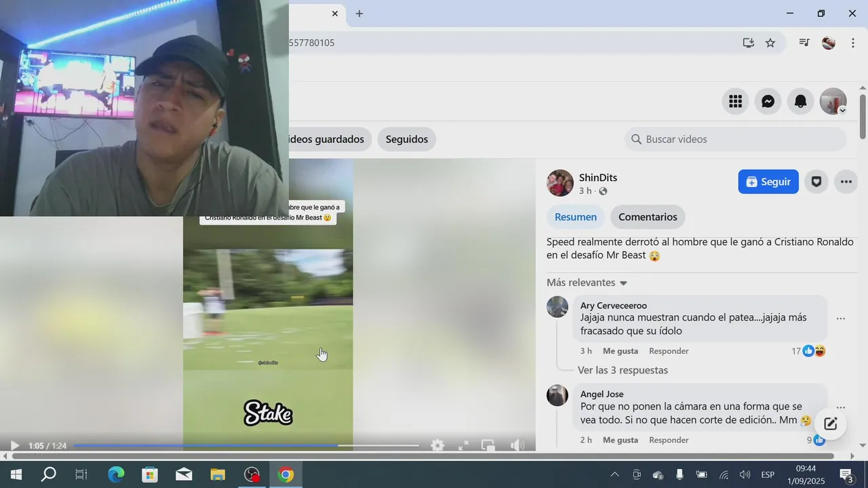Reply to Angel Jose's comment
This screenshot has width=868, height=488.
click(669, 440)
